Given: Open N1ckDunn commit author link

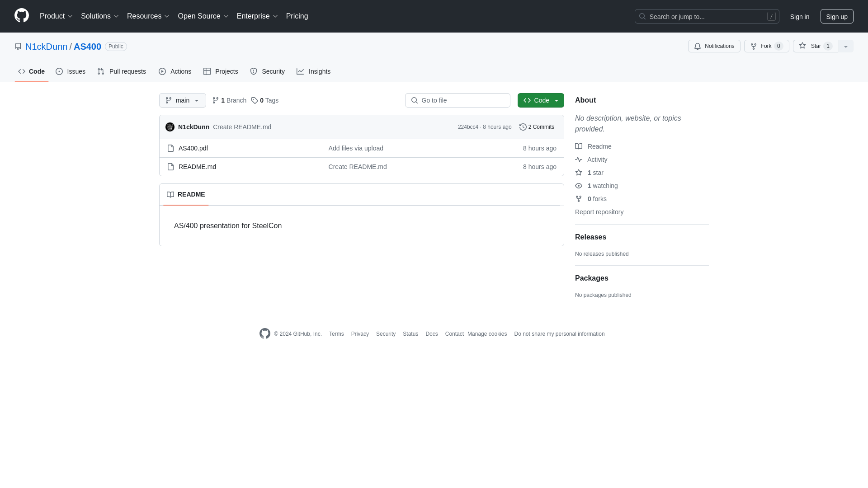Looking at the screenshot, I should [x=193, y=127].
